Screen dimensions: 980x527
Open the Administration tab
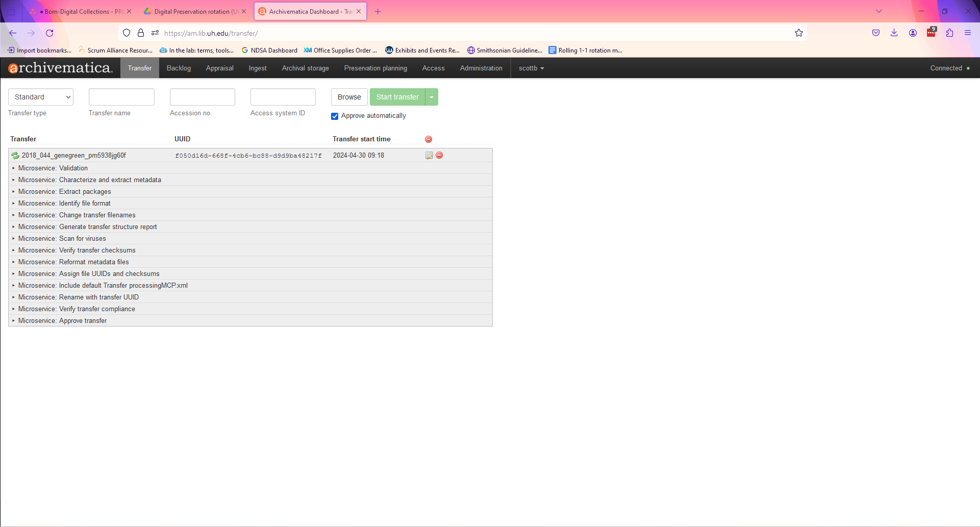click(481, 68)
